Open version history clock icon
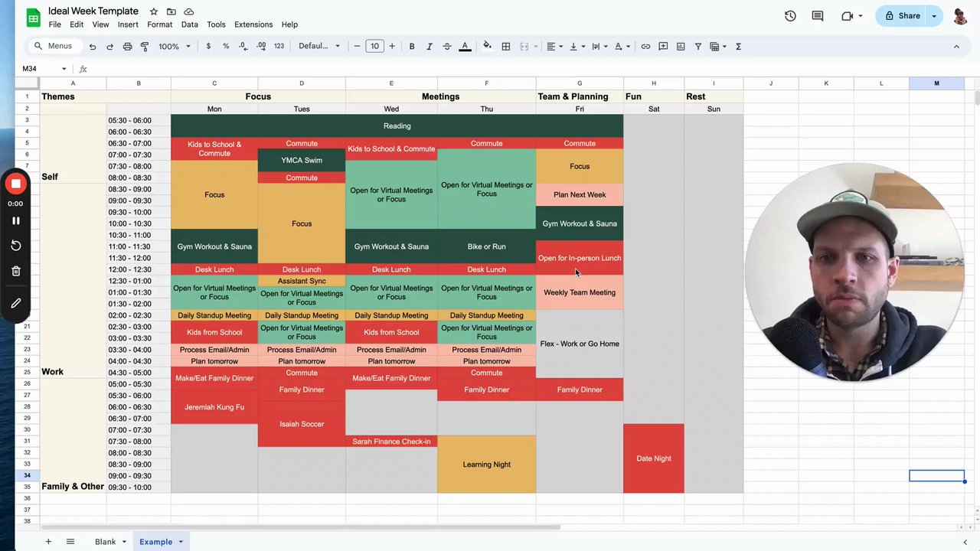Screen dimensions: 980x551 click(x=790, y=16)
